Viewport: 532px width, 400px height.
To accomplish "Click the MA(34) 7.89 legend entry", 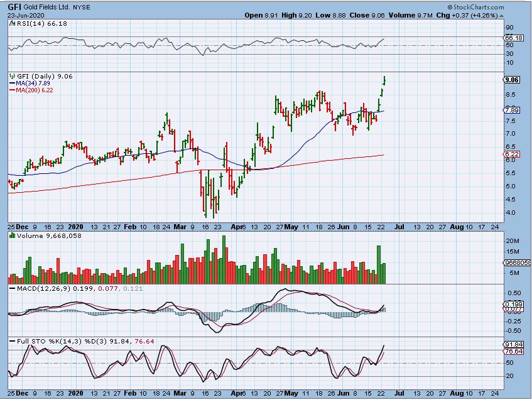I will (33, 83).
